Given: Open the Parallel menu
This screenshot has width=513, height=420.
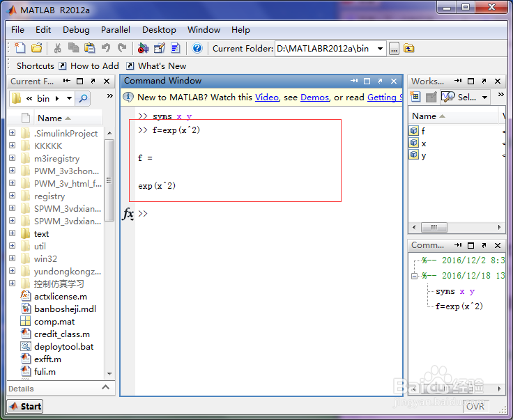Looking at the screenshot, I should pos(116,30).
